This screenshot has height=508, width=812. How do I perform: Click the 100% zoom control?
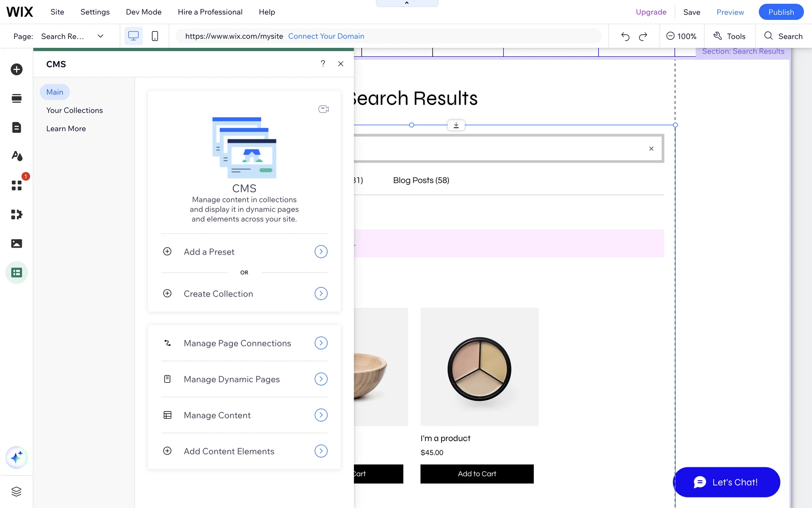[681, 36]
